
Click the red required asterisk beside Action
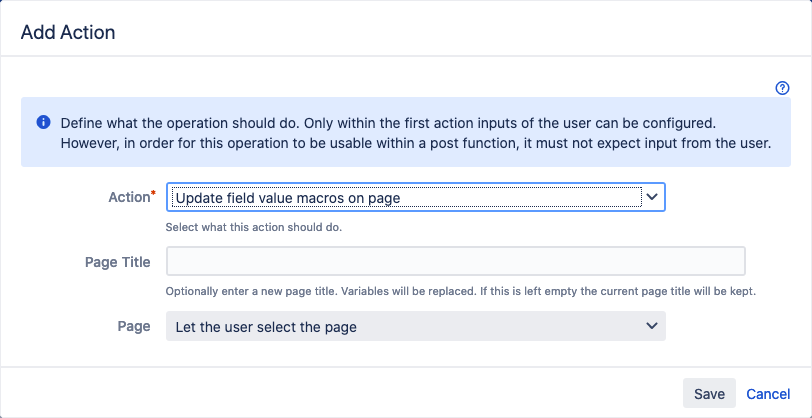pyautogui.click(x=153, y=194)
